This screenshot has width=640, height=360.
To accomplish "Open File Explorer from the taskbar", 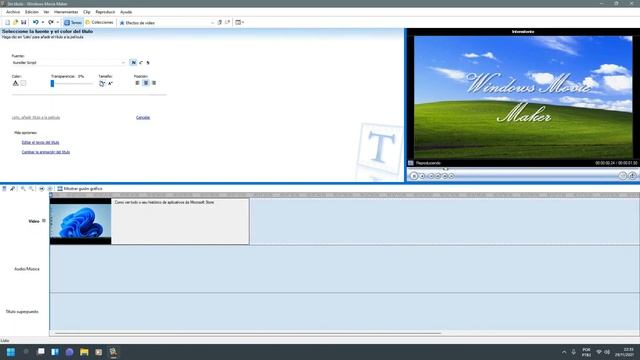I will [84, 352].
